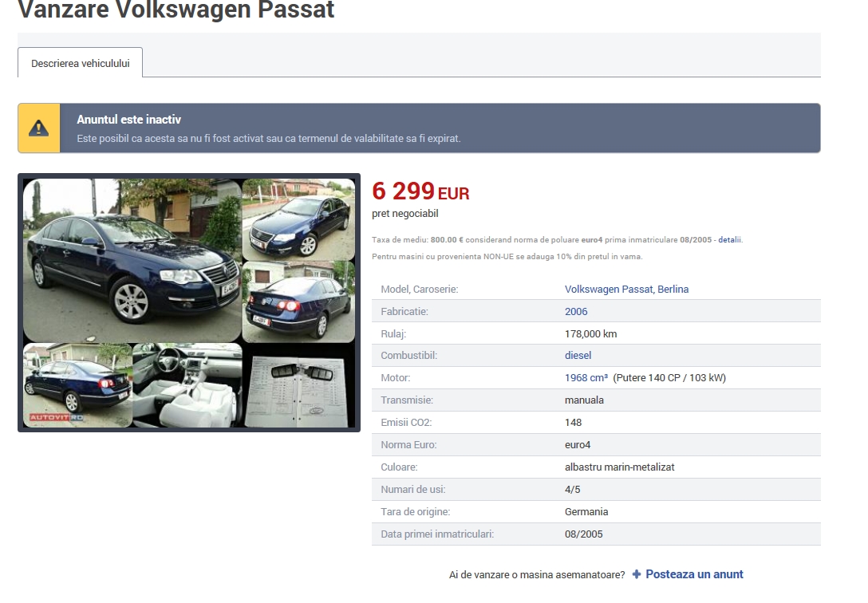Select the diesel fuel type link

point(578,355)
